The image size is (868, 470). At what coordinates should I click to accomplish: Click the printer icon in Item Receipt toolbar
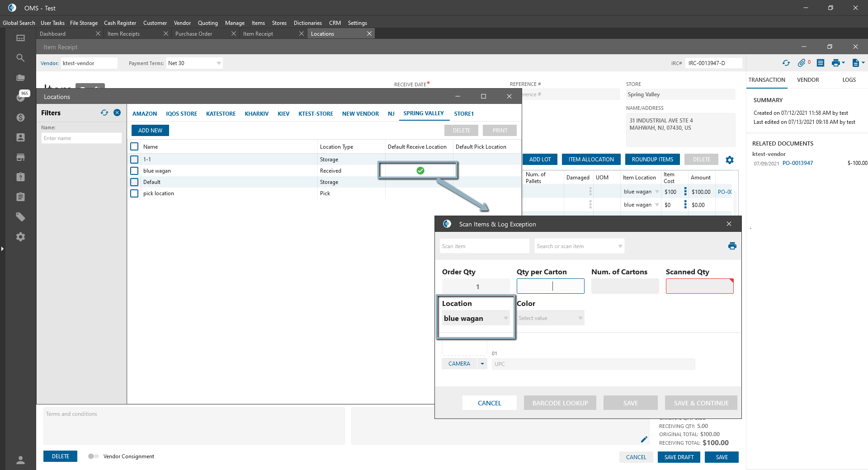(x=835, y=63)
